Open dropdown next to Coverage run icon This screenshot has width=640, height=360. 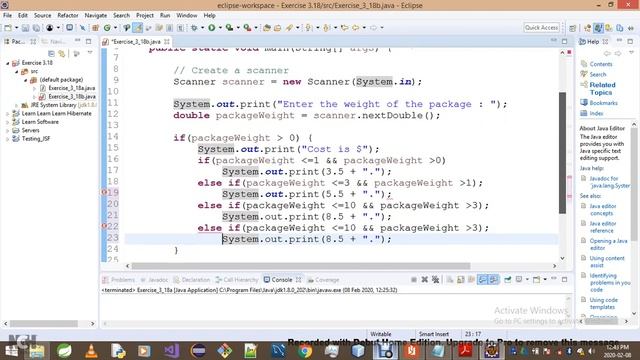click(238, 28)
